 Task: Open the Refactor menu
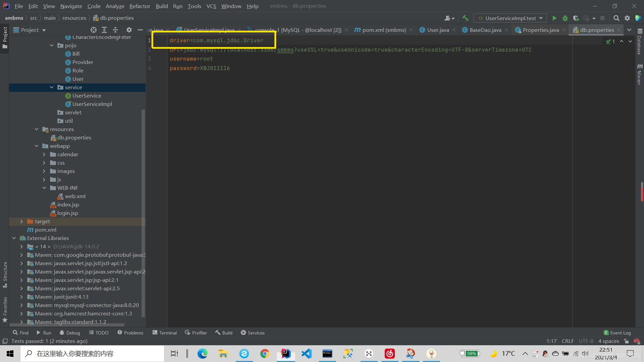(140, 6)
